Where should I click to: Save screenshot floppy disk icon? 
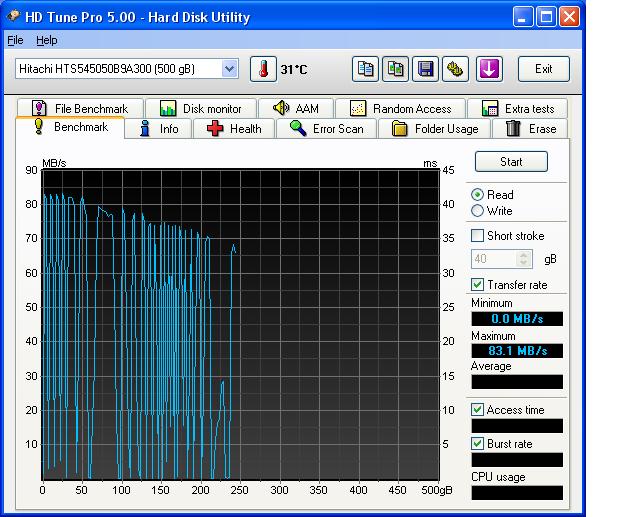425,69
